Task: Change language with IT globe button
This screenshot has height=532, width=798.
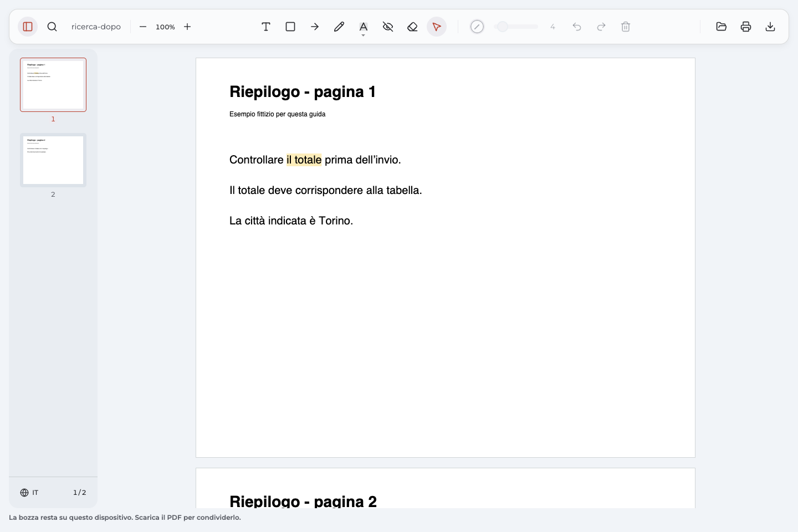Action: point(29,493)
